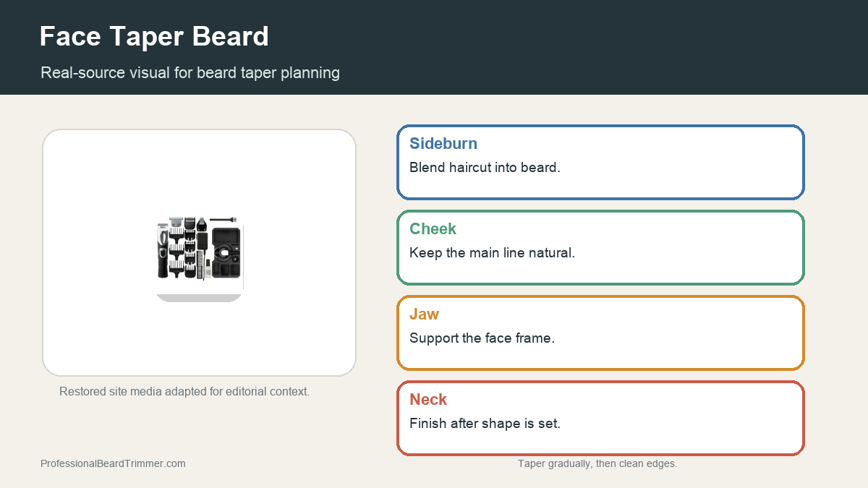
Task: Click 'Taper gradually, then clean edges.' footnote
Action: point(597,463)
